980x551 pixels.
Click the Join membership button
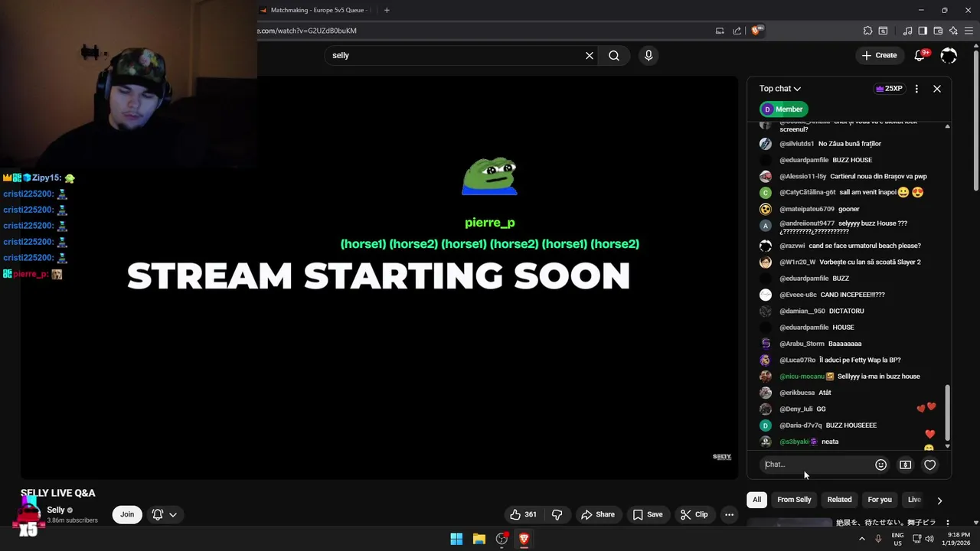pos(127,514)
